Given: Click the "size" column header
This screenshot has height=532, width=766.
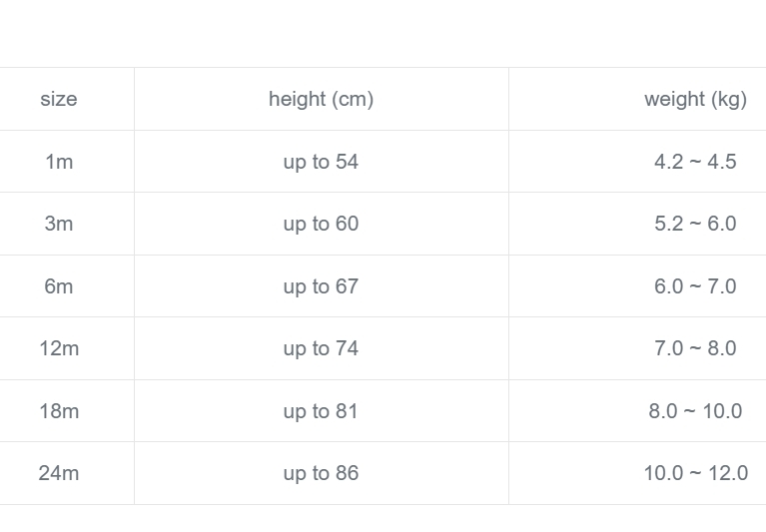Looking at the screenshot, I should tap(59, 99).
